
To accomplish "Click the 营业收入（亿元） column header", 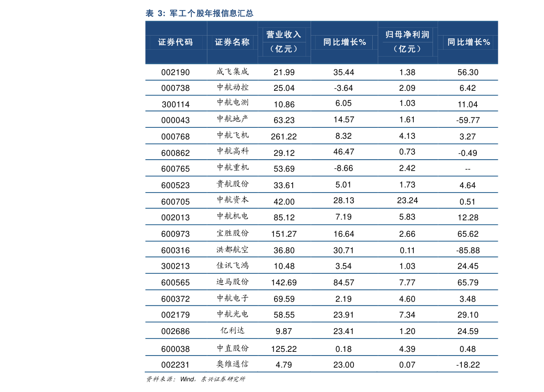I will (x=284, y=42).
